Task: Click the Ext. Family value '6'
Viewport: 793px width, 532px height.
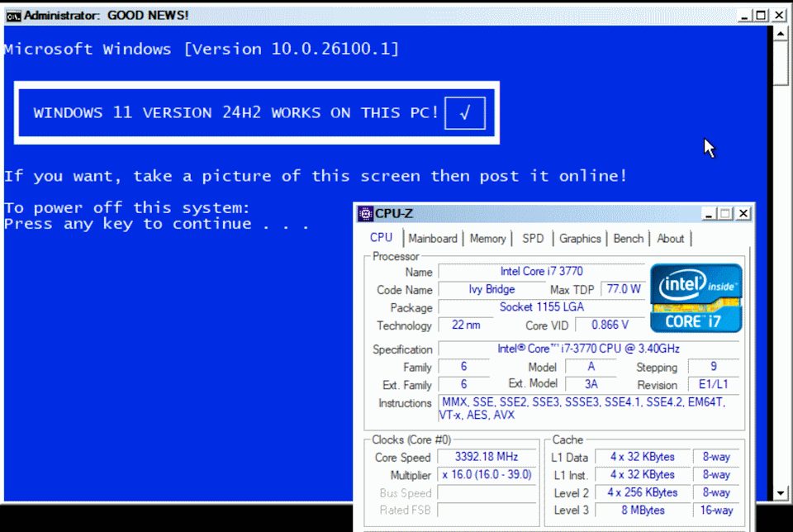Action: tap(463, 384)
